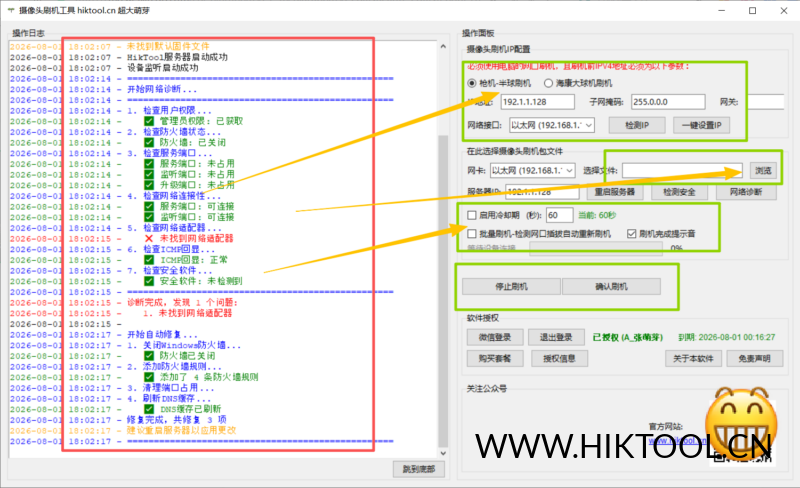The height and width of the screenshot is (488, 800).
Task: Click the log line 开始网络诊断...
Action: [x=162, y=89]
